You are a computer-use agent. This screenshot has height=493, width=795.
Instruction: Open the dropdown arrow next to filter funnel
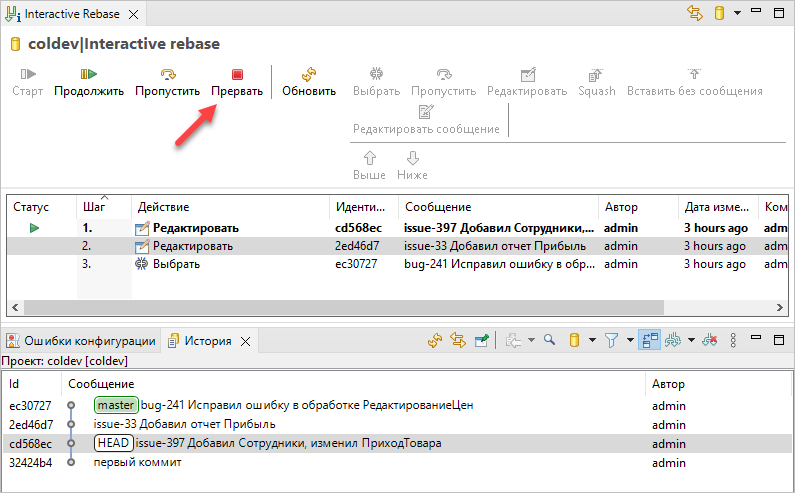click(628, 341)
